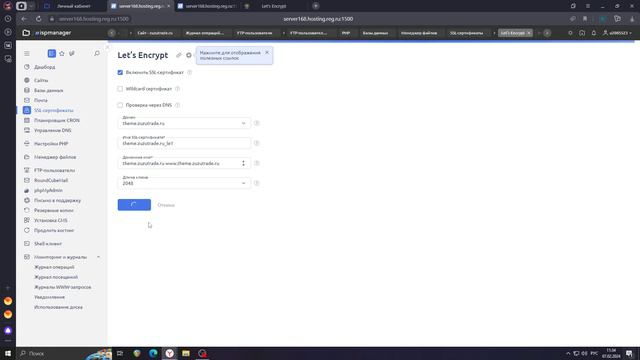Viewport: 640px width, 360px height.
Task: Switch to the Журнал операций header tab
Action: [204, 33]
